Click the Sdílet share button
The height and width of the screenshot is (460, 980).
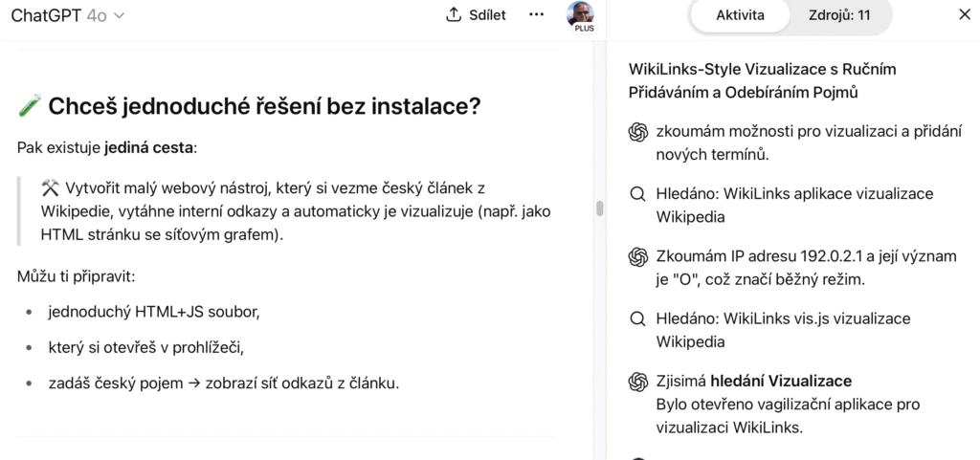[476, 15]
